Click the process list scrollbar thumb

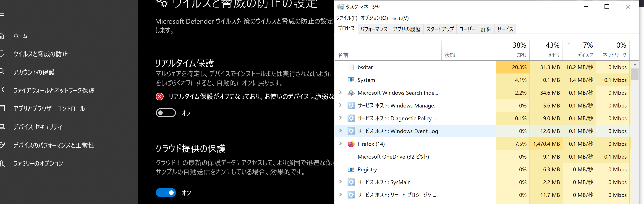click(x=634, y=74)
